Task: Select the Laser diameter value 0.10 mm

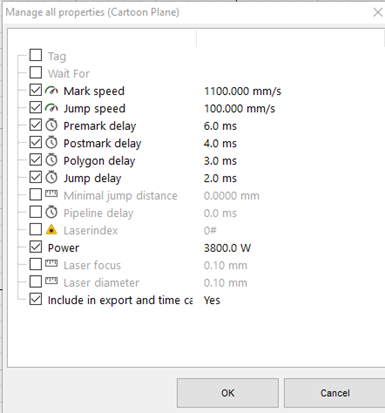Action: [226, 283]
